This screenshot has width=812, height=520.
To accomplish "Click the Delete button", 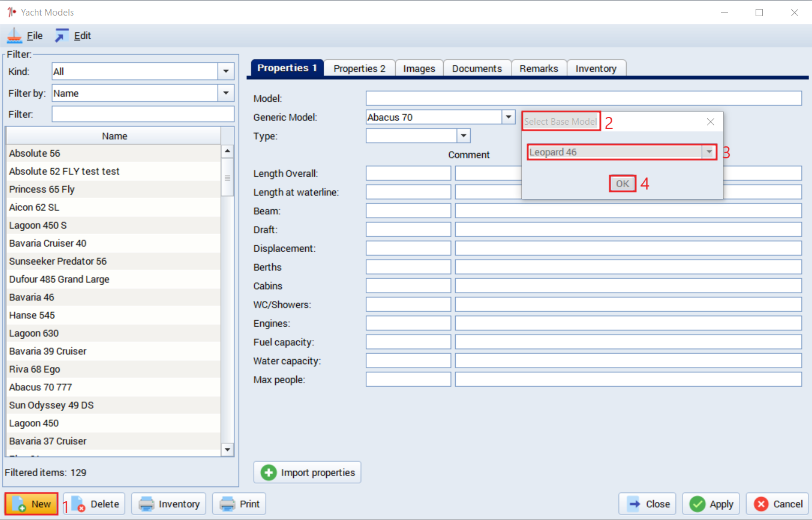I will pyautogui.click(x=94, y=504).
